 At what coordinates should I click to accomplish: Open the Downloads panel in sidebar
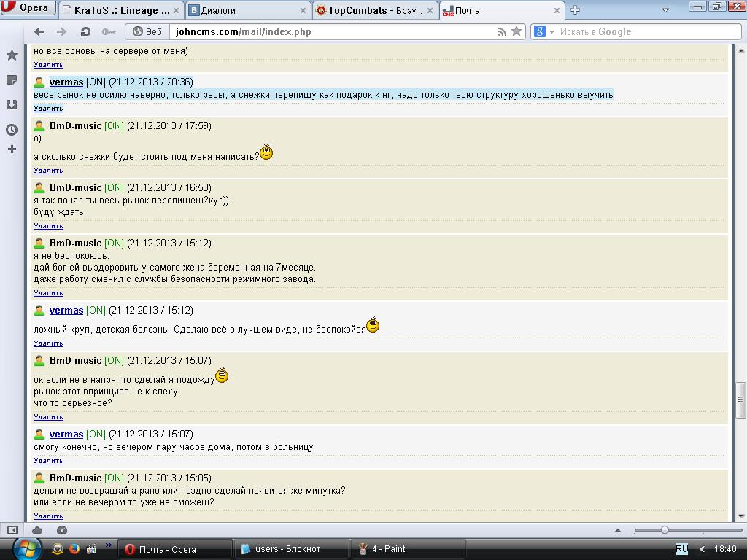(x=12, y=104)
